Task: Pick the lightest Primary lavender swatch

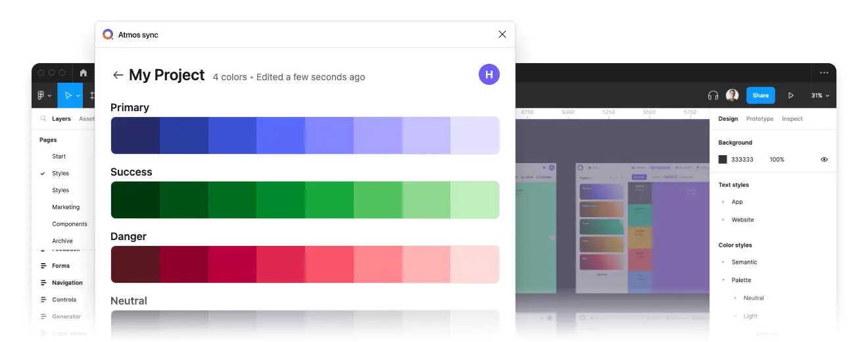Action: [475, 135]
